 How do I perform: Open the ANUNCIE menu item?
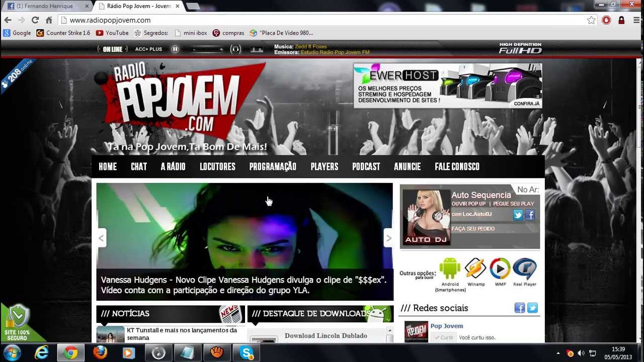pos(408,166)
